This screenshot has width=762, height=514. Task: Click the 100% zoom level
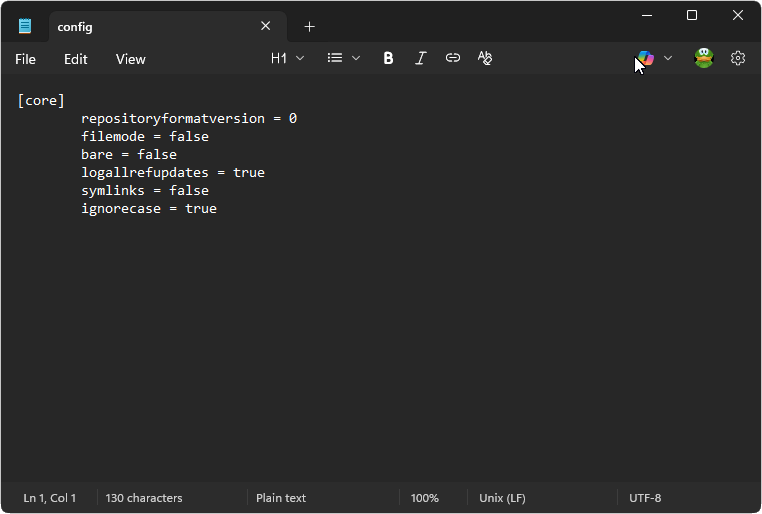click(425, 498)
